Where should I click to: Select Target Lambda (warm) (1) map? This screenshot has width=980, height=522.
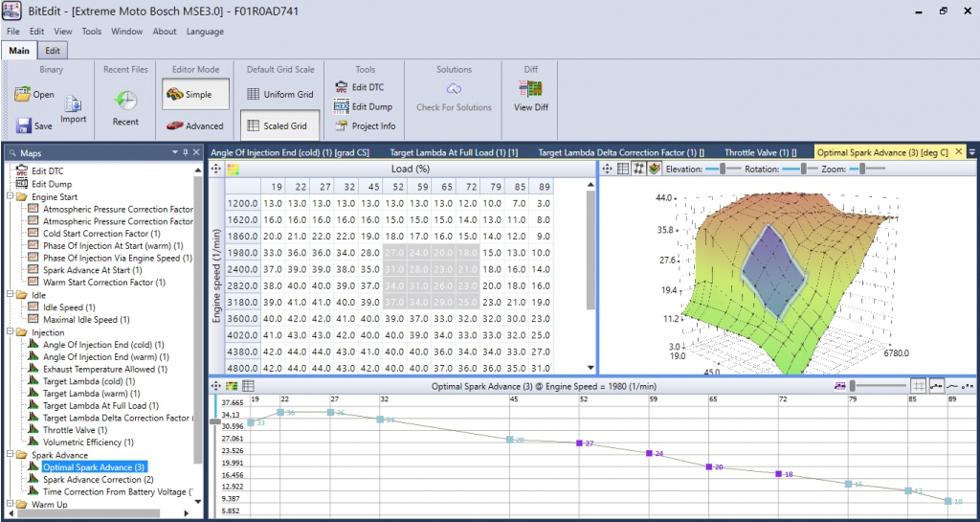91,394
